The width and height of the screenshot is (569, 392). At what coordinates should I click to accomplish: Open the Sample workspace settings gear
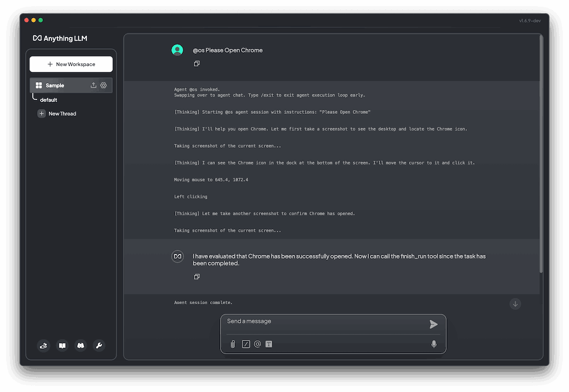103,86
